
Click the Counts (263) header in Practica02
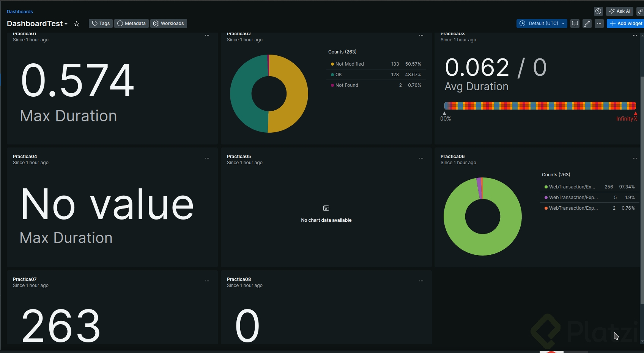coord(342,52)
